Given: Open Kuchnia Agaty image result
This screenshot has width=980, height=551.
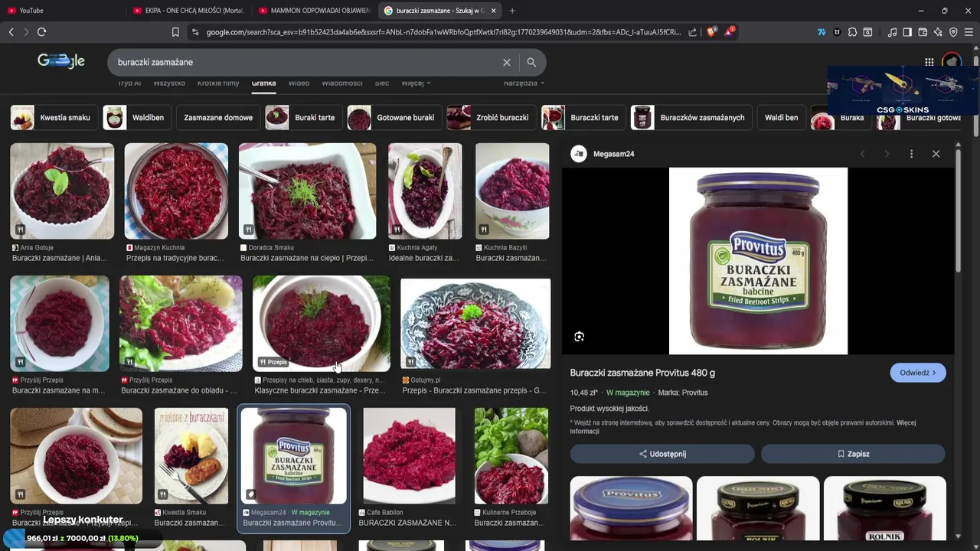Looking at the screenshot, I should 425,191.
